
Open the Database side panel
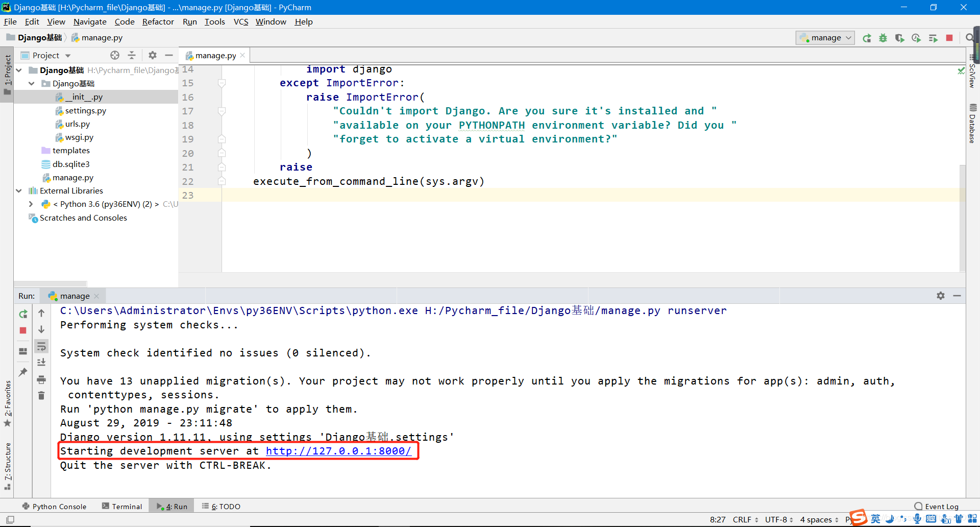pyautogui.click(x=973, y=123)
